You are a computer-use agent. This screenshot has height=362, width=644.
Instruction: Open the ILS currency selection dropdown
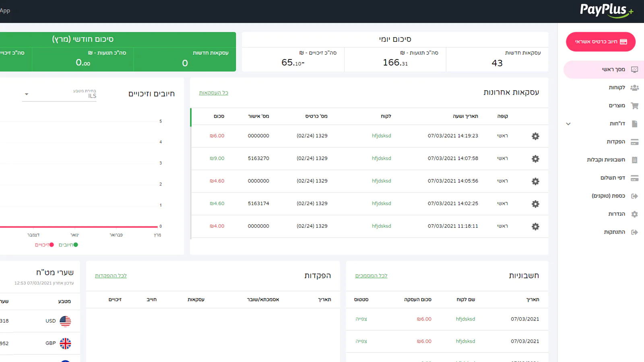pos(59,94)
